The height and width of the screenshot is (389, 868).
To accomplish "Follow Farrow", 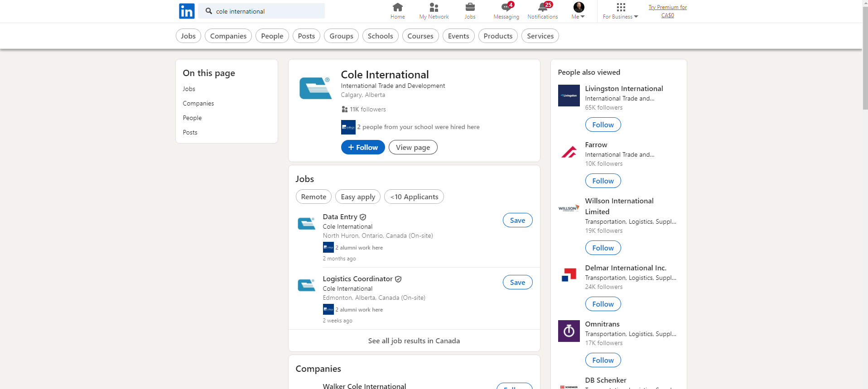I will point(603,181).
